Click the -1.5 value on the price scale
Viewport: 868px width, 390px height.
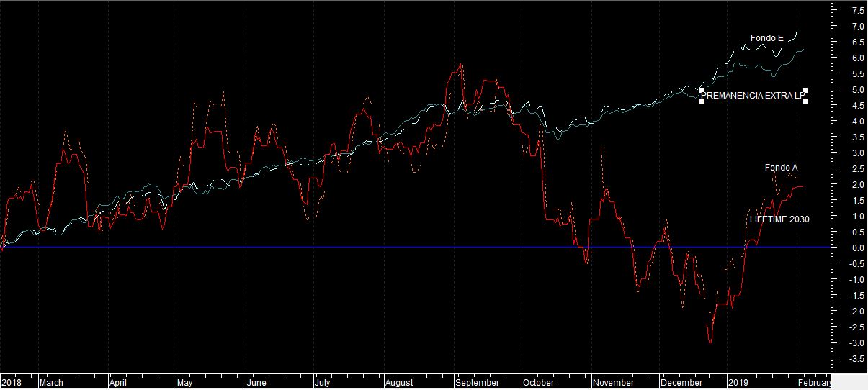point(857,296)
